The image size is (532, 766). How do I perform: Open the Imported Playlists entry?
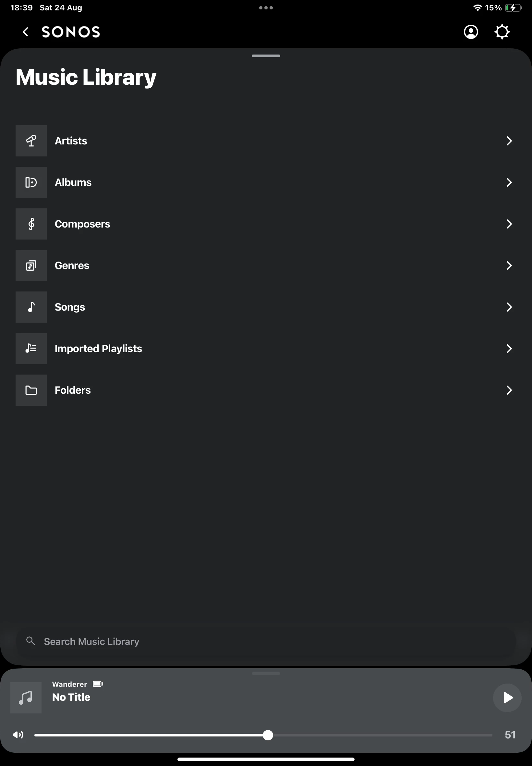[98, 349]
